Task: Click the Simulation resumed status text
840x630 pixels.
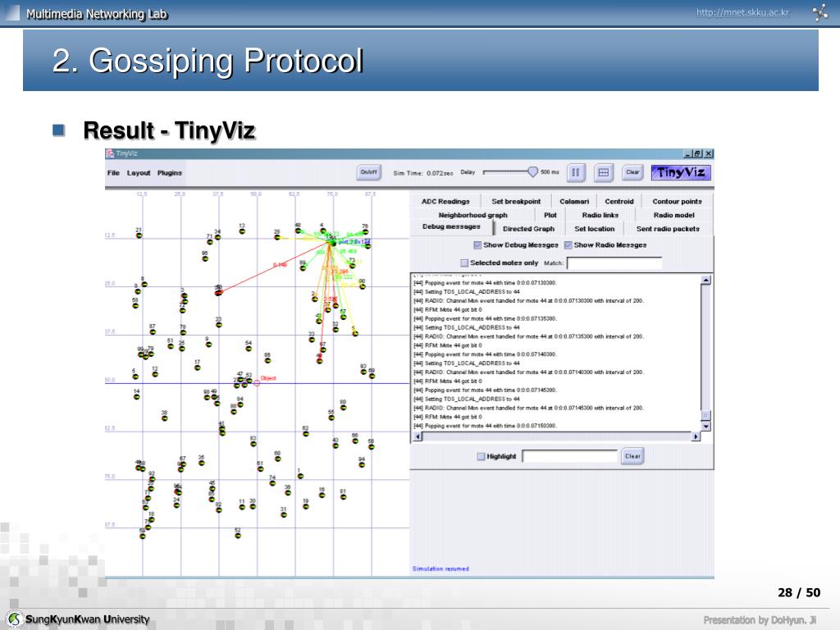Action: (x=441, y=568)
